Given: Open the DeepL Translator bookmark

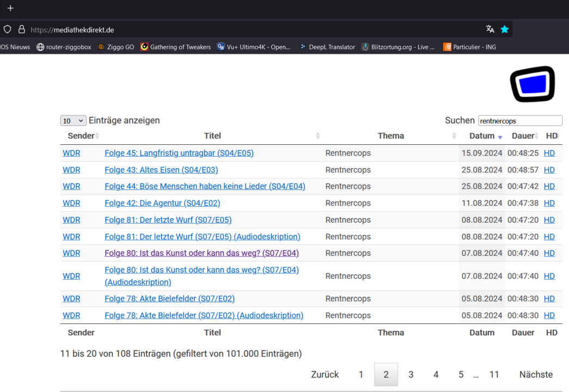Looking at the screenshot, I should [x=327, y=47].
